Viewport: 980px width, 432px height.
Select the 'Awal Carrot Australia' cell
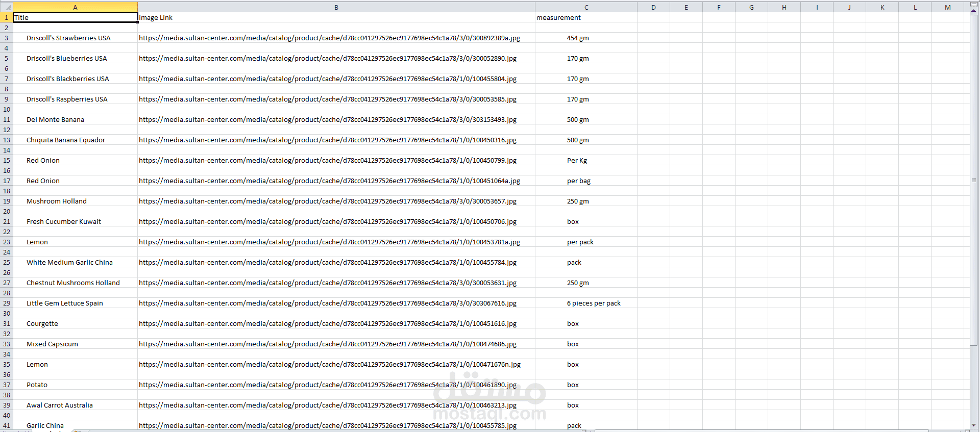tap(75, 405)
